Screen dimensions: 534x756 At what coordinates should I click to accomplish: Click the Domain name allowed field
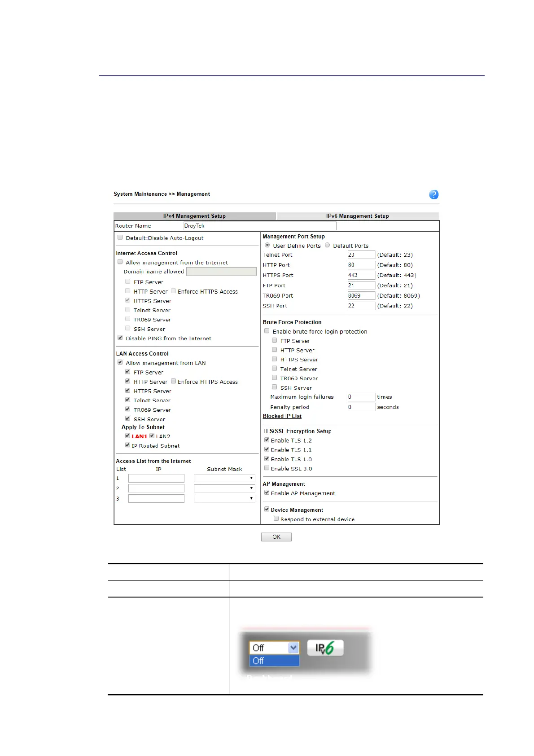coord(221,271)
